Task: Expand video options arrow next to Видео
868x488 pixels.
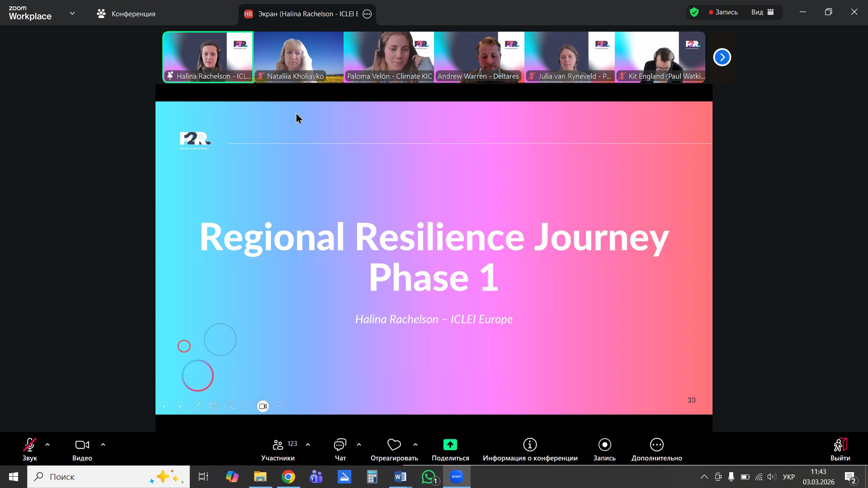Action: (103, 445)
